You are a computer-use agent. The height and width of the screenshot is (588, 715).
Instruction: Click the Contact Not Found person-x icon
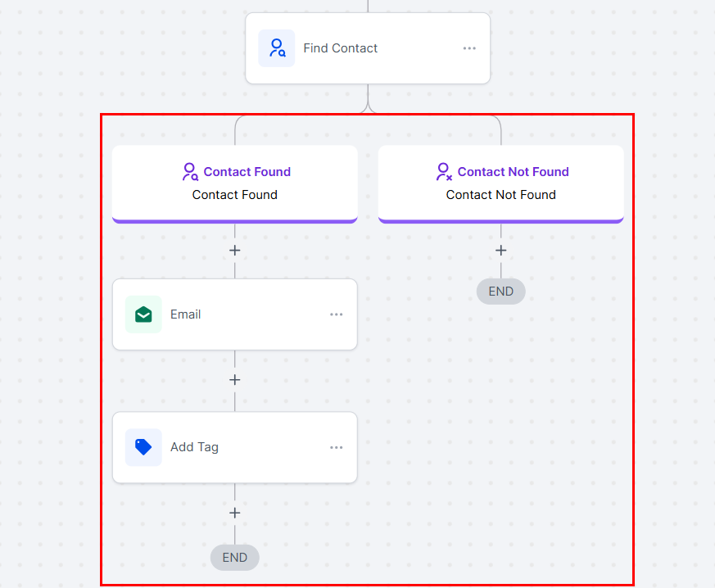click(444, 172)
